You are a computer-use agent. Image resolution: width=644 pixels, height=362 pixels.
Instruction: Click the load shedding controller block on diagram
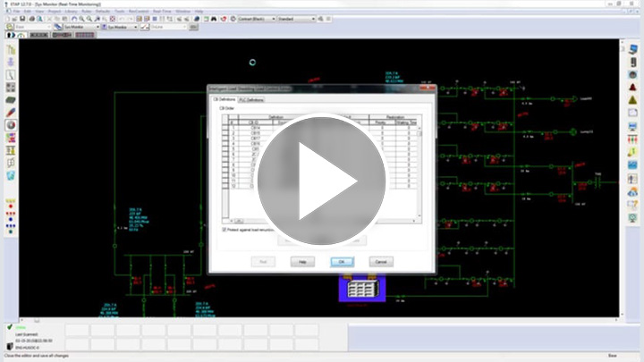(x=362, y=289)
